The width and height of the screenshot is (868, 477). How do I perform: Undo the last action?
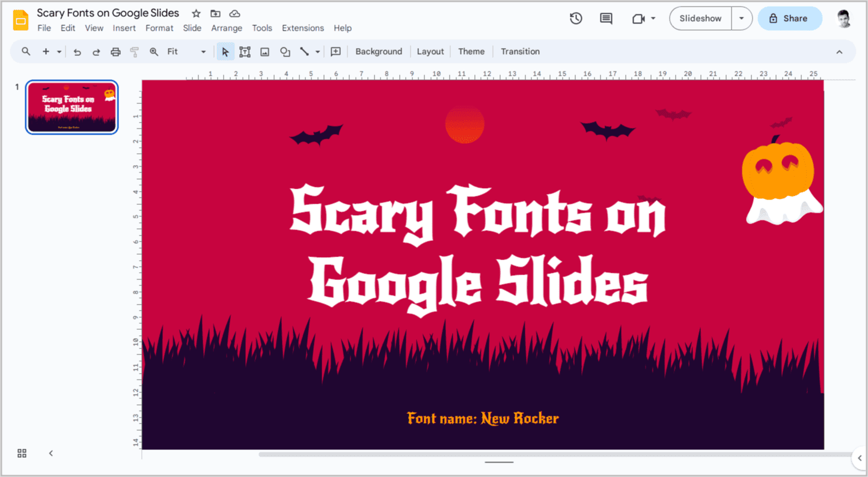77,52
